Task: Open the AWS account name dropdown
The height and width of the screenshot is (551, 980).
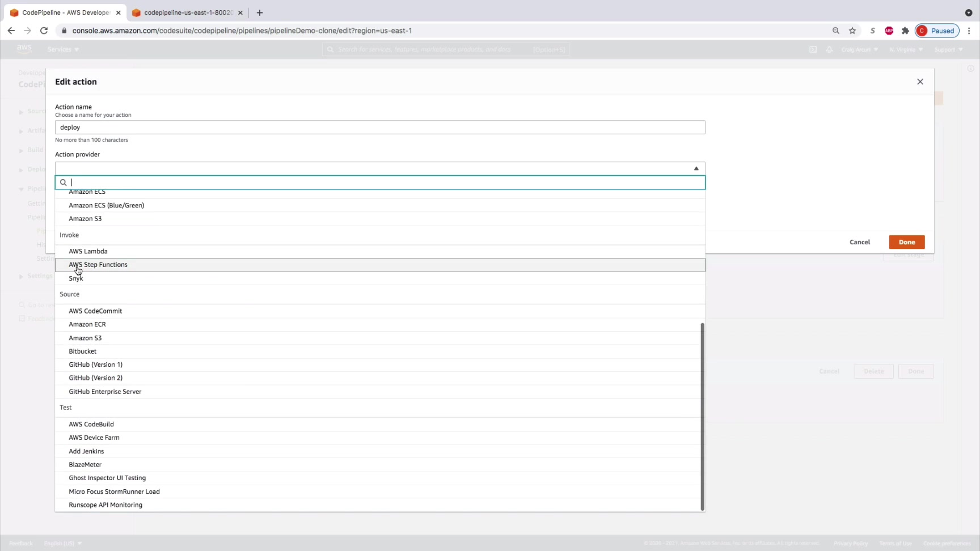Action: 860,49
